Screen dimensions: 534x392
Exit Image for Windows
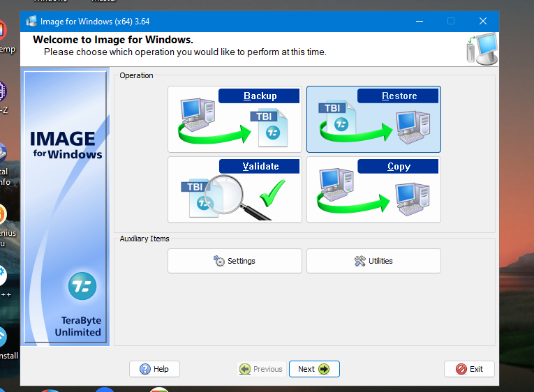pyautogui.click(x=469, y=369)
